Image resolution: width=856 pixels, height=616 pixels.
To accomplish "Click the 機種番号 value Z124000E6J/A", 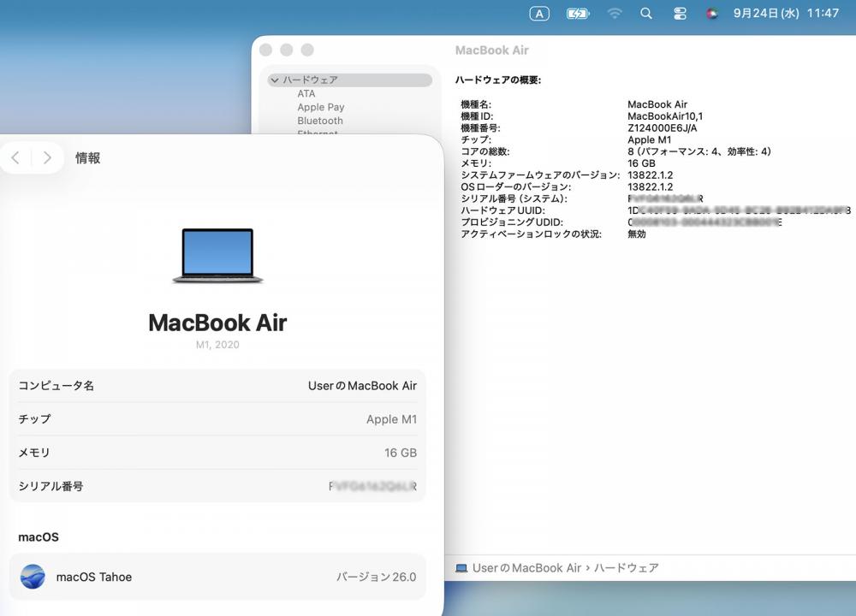I will click(x=663, y=128).
